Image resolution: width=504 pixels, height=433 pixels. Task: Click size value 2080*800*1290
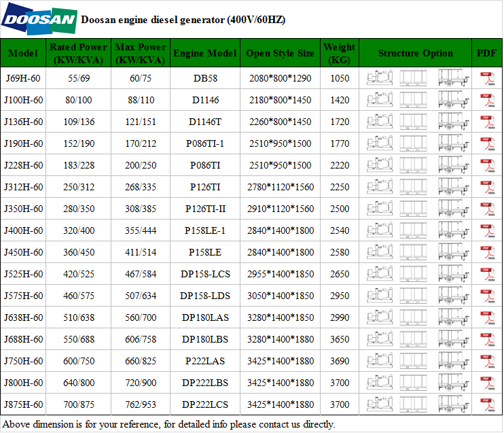(x=281, y=78)
